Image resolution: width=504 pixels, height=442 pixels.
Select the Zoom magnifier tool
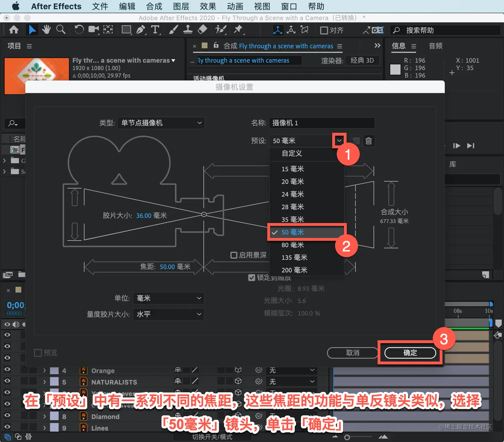[x=61, y=30]
